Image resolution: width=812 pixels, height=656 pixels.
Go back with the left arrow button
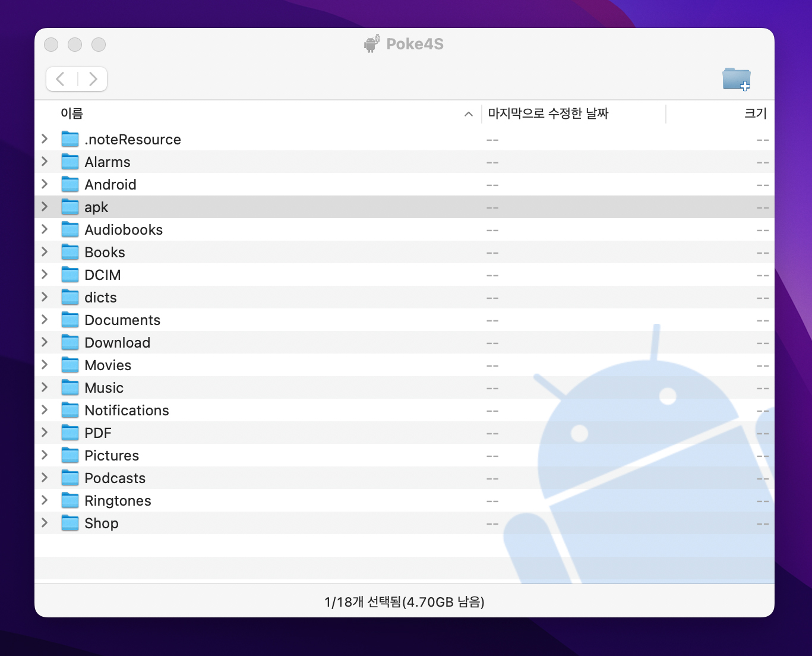click(61, 79)
